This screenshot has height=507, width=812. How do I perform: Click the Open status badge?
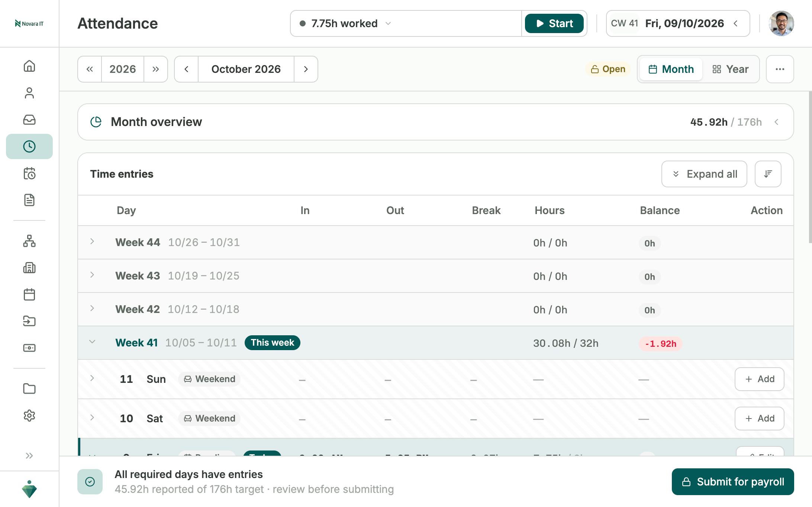click(x=608, y=69)
